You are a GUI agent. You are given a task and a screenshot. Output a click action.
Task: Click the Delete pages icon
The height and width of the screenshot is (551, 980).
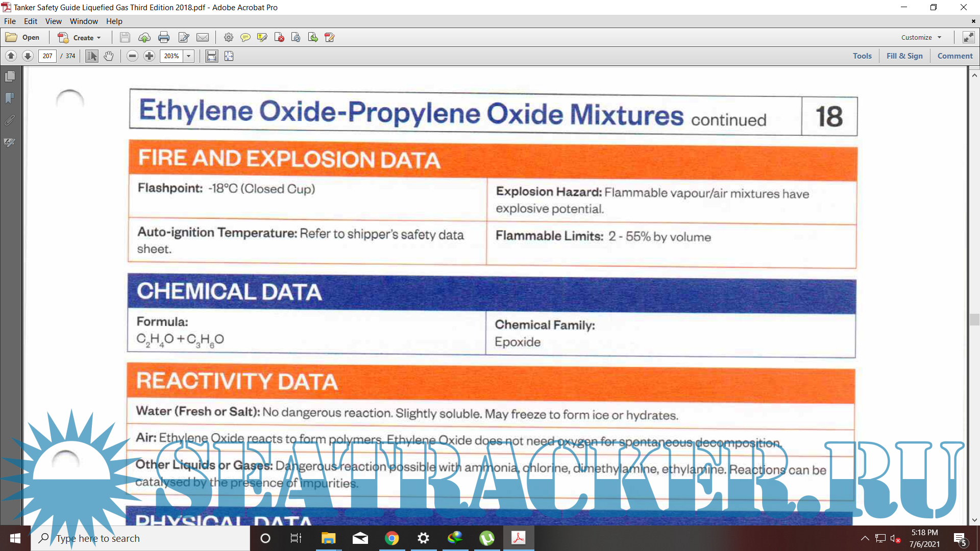point(279,37)
